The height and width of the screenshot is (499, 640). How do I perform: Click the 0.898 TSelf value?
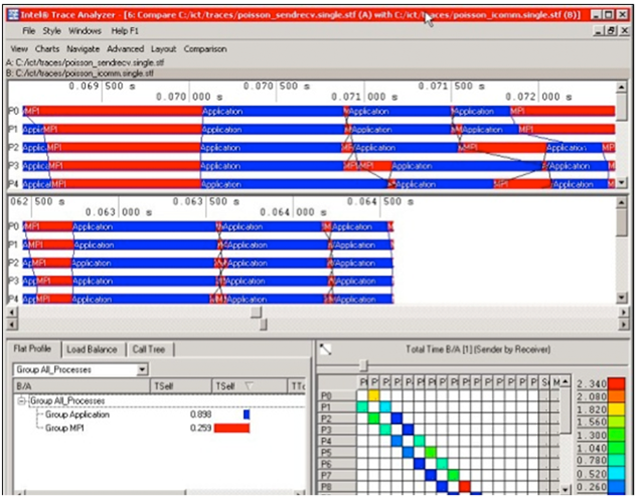pyautogui.click(x=200, y=415)
